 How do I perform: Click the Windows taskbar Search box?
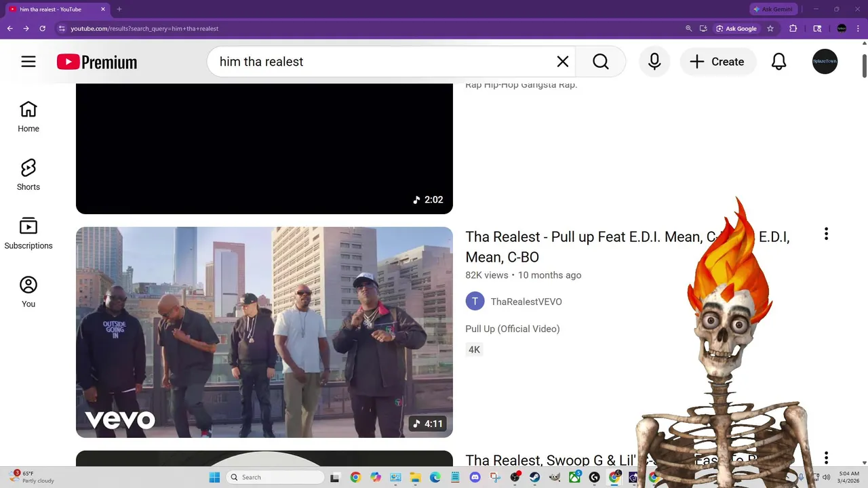coord(275,477)
